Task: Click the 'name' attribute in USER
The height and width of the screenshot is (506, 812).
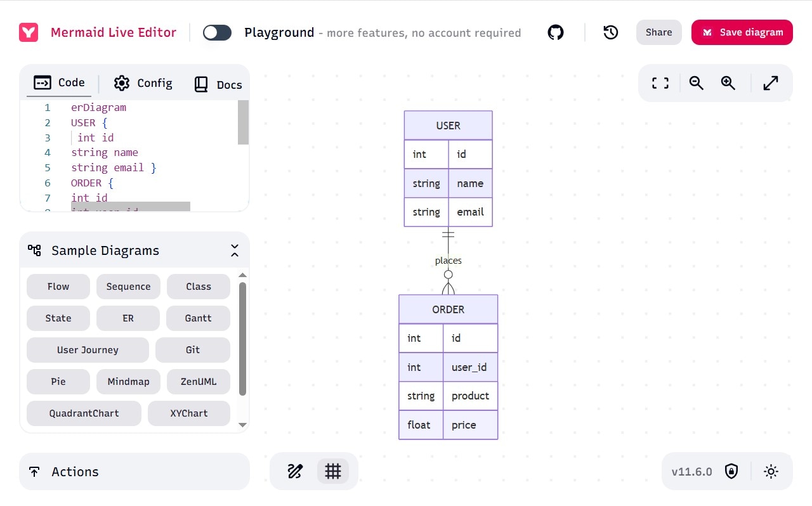Action: click(x=470, y=183)
